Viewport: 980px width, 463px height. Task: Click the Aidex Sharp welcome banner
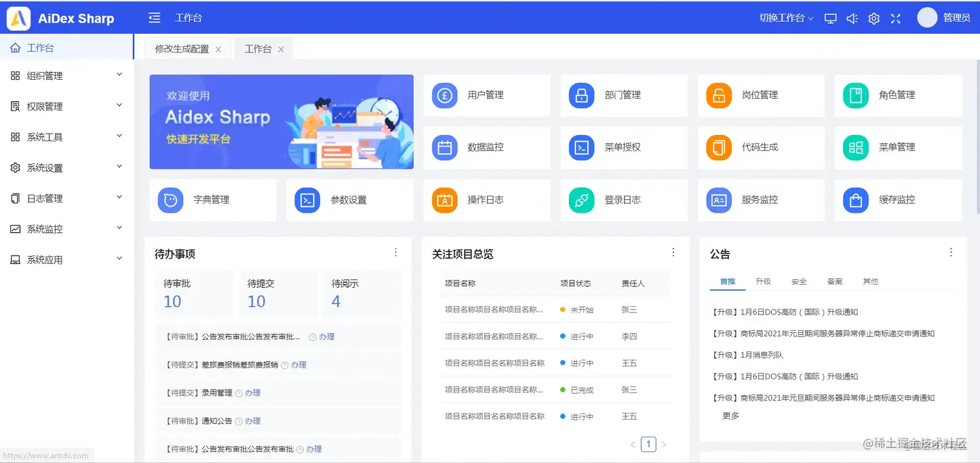coord(281,122)
